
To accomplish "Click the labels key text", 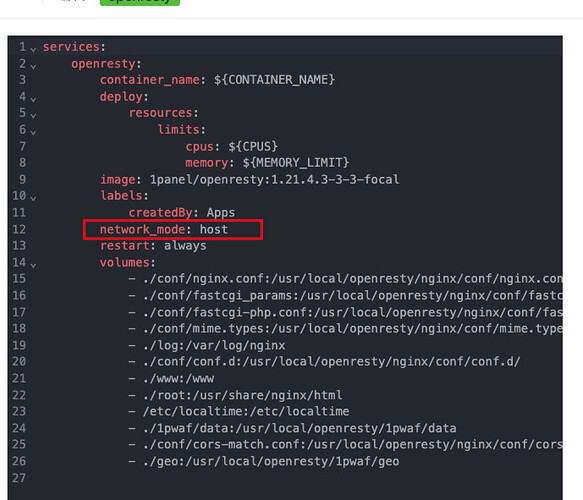I will pyautogui.click(x=121, y=196).
